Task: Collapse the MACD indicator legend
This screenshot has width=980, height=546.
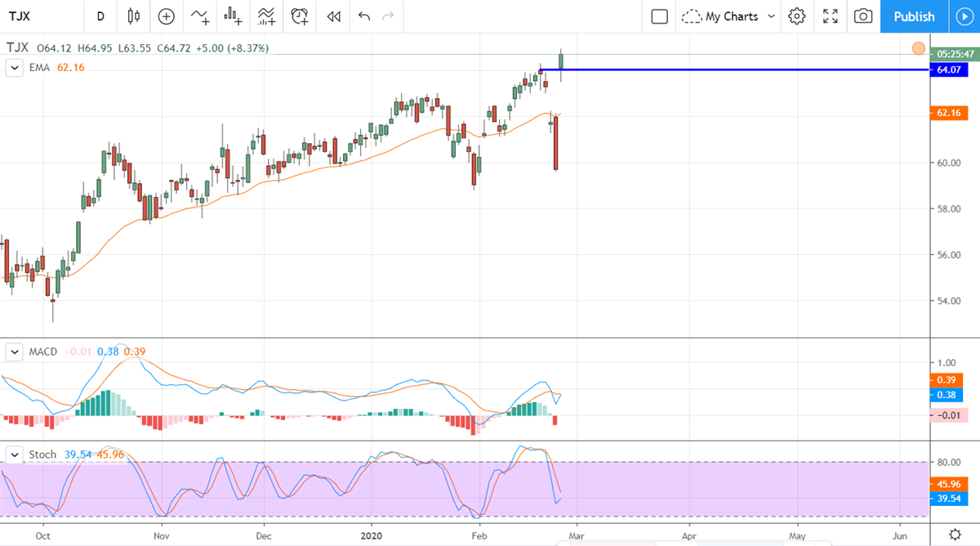Action: tap(14, 351)
